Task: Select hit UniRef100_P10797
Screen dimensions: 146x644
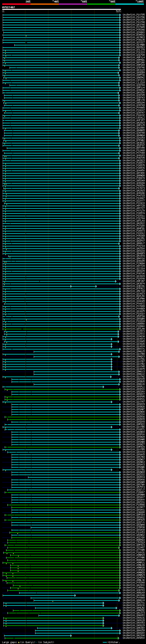Action: (x=134, y=20)
